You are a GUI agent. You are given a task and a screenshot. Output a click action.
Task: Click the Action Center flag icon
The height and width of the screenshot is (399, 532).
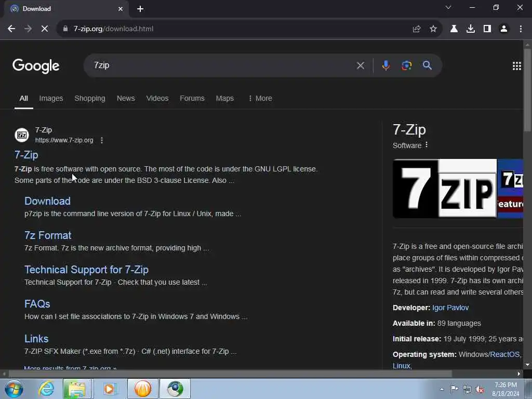(454, 389)
